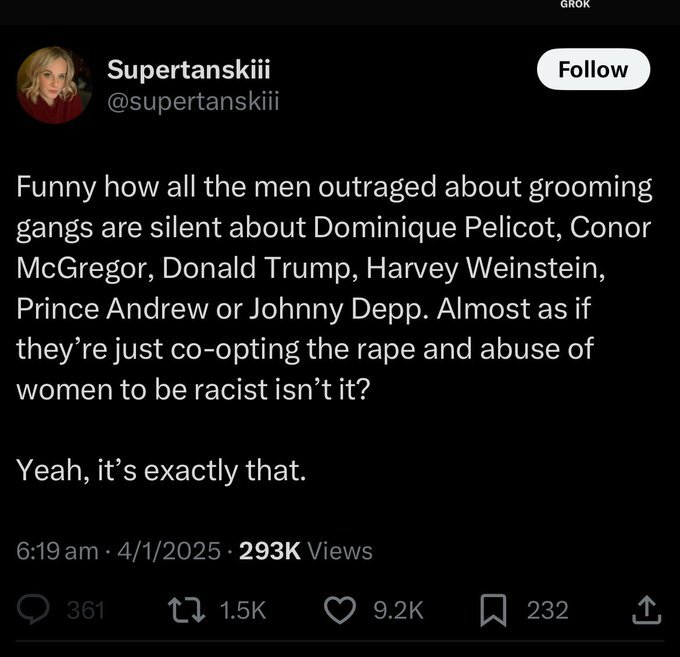Viewport: 680px width, 657px height.
Task: Click the 4/1/2025 post date
Action: click(169, 551)
